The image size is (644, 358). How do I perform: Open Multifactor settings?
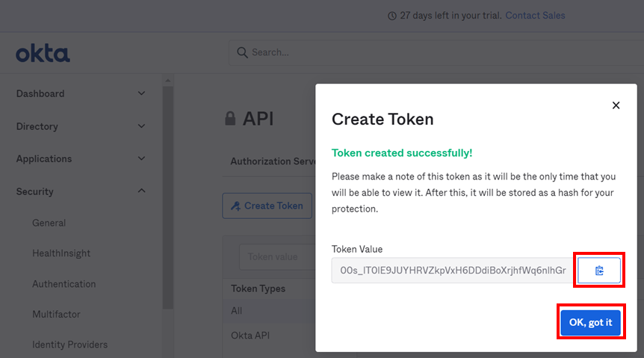56,315
